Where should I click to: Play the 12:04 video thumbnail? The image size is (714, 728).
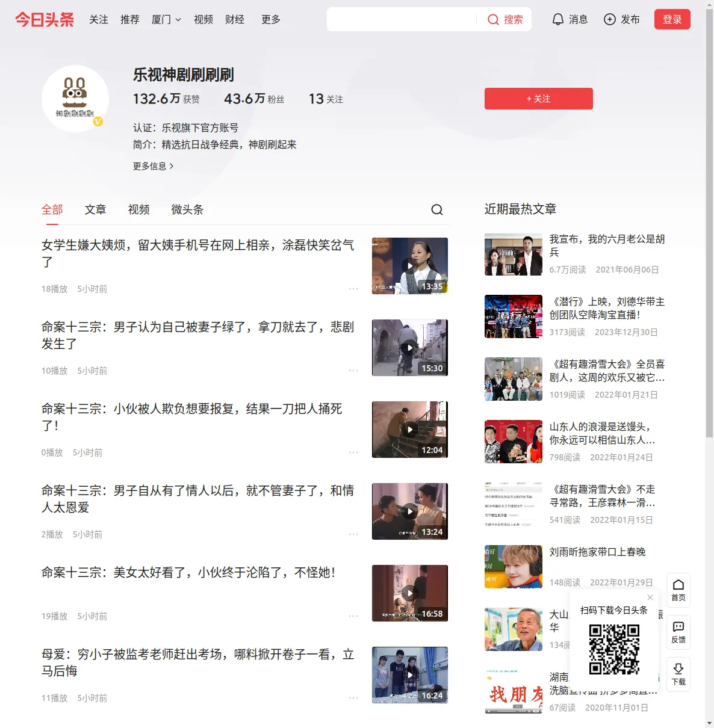[x=410, y=430]
